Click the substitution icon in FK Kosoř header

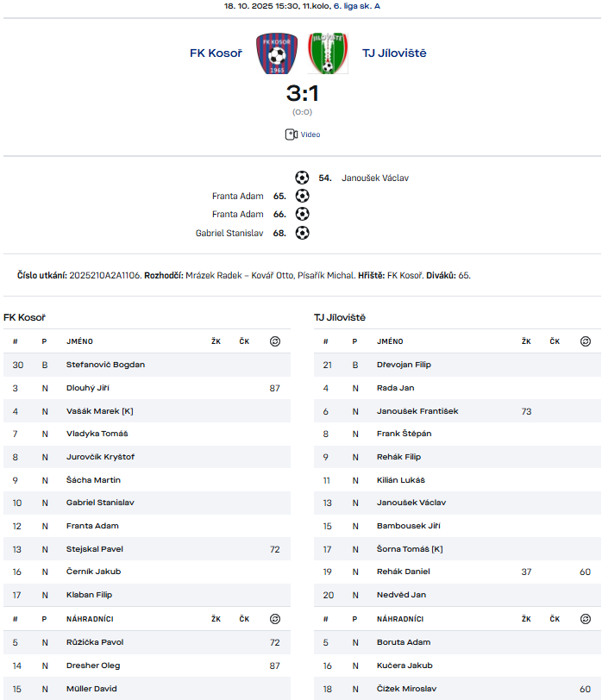pos(275,341)
